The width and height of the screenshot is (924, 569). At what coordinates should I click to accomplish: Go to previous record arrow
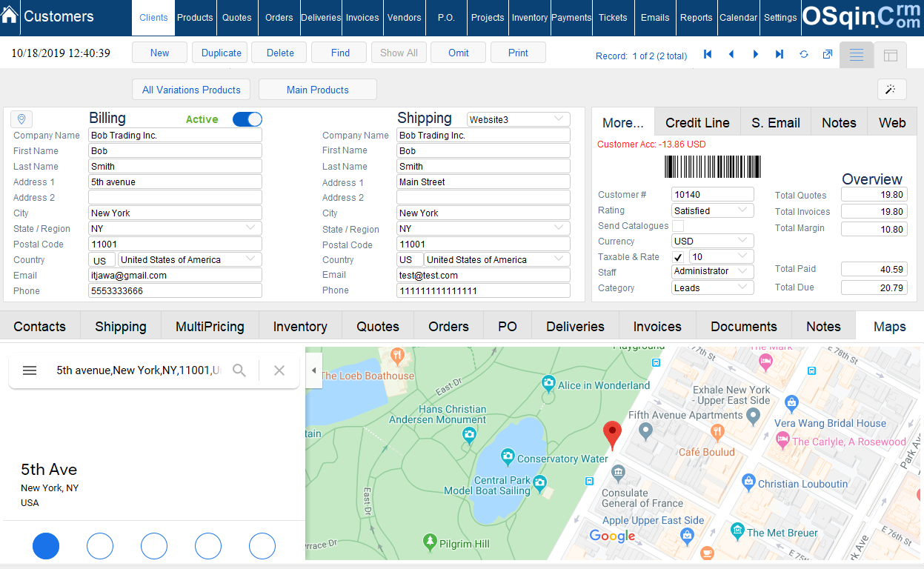[731, 54]
